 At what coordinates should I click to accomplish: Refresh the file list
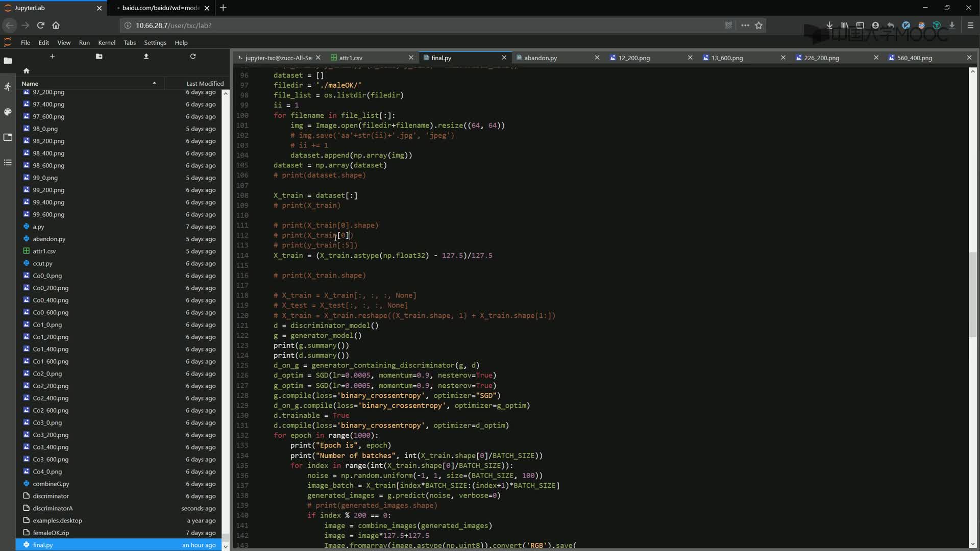[x=193, y=56]
